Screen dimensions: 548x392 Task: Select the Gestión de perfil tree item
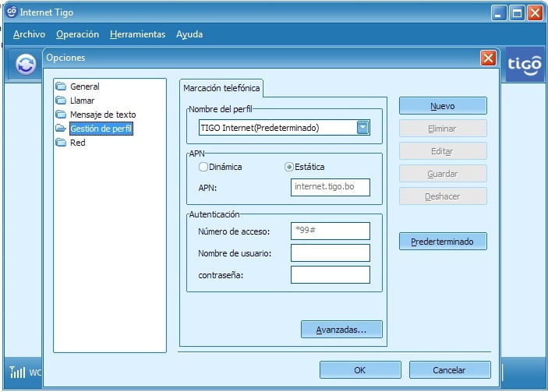[x=101, y=129]
